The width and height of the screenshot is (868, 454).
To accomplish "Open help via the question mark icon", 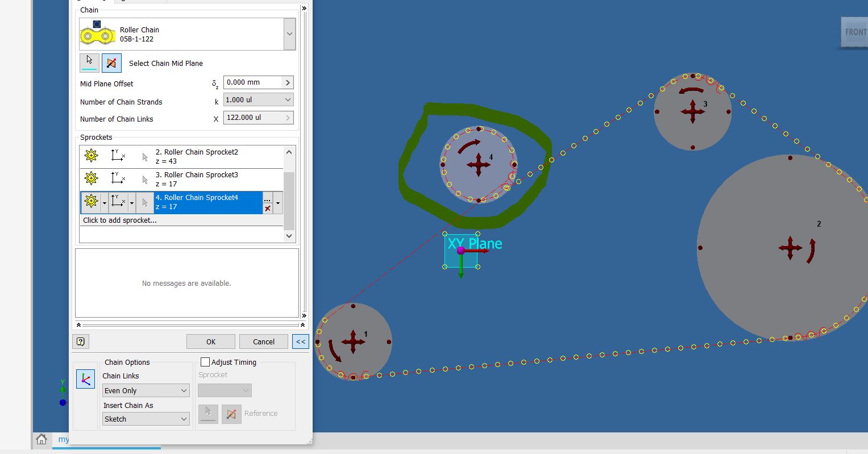I will tap(80, 341).
